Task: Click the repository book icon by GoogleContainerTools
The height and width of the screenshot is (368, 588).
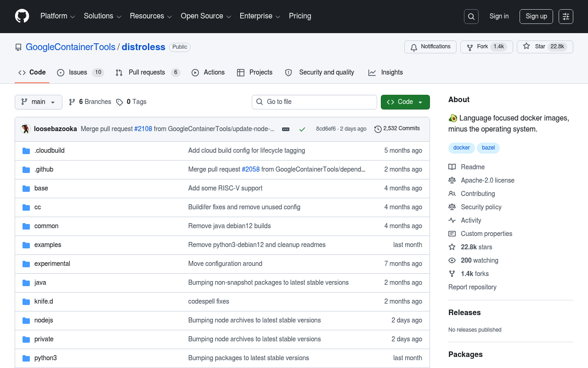Action: [x=18, y=47]
